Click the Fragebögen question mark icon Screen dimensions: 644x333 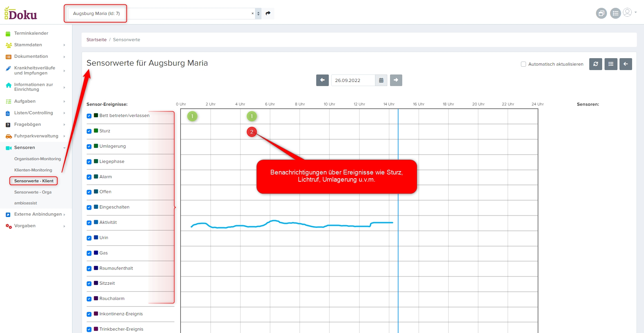coord(8,124)
